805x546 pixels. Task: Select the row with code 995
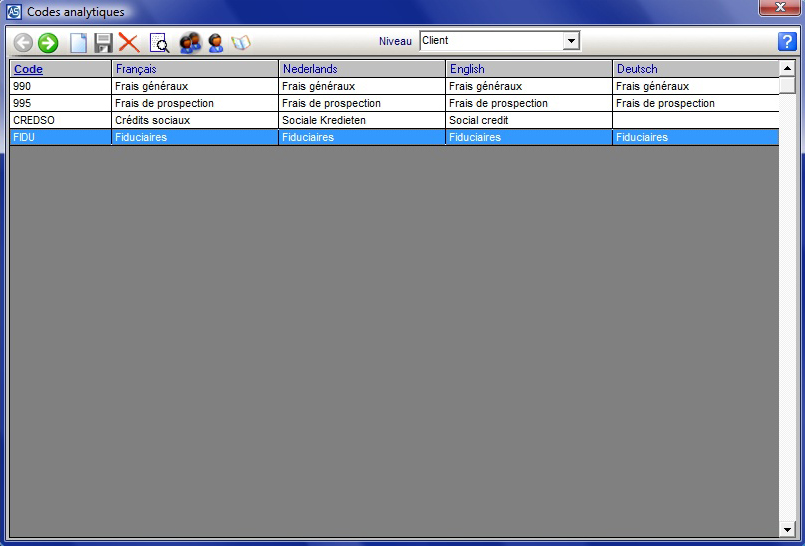coord(394,103)
